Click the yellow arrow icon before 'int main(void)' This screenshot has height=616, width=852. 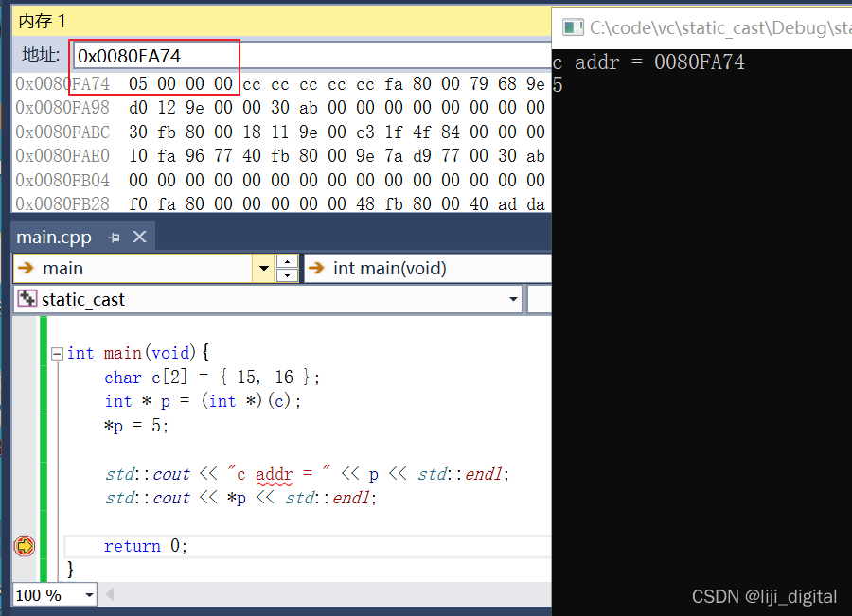tap(316, 268)
